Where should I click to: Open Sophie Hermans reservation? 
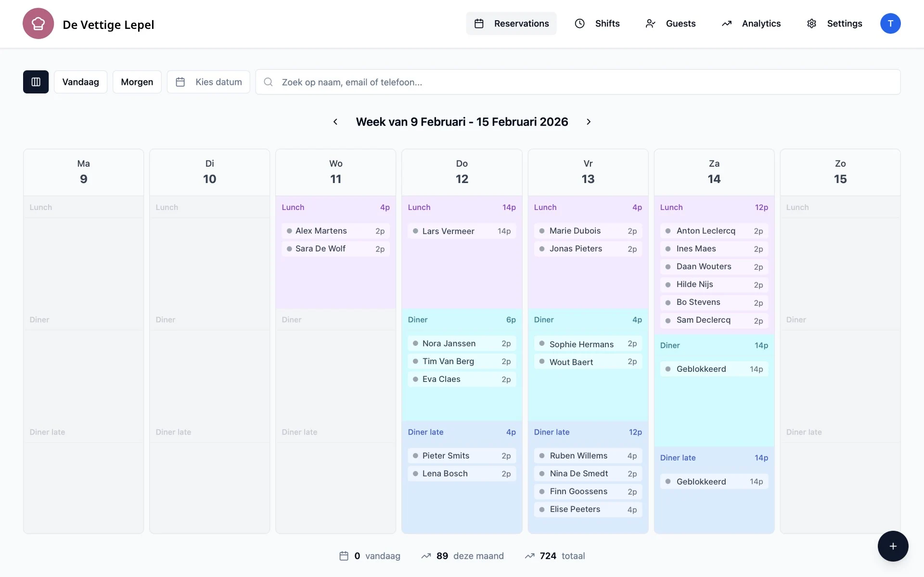588,344
